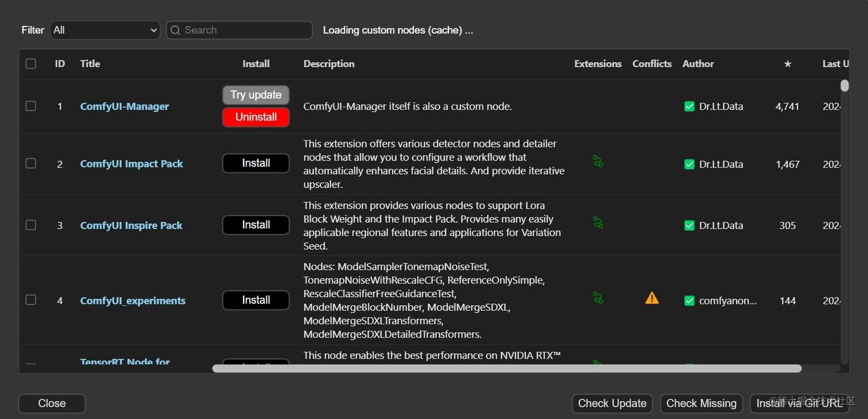Sort by the Extensions column header

[597, 64]
